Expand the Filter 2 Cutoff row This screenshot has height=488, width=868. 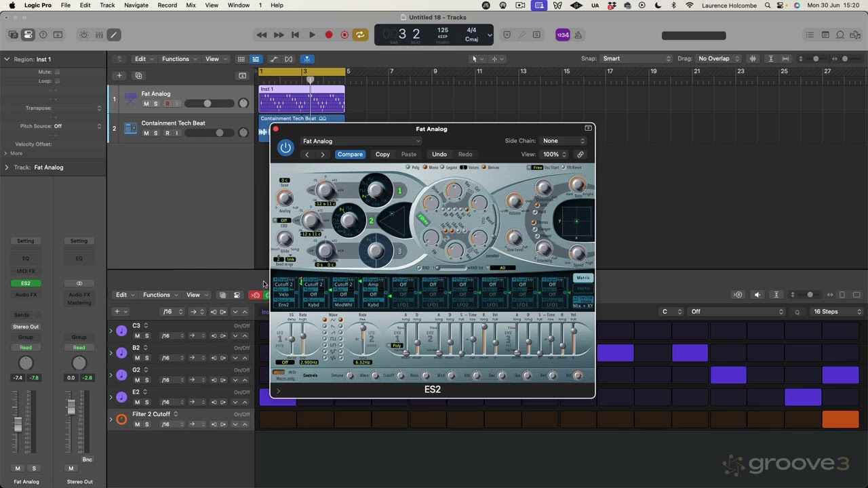[x=111, y=420]
